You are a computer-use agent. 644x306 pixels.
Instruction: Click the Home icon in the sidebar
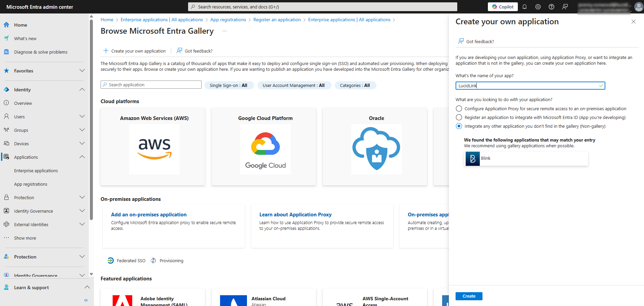(x=6, y=25)
